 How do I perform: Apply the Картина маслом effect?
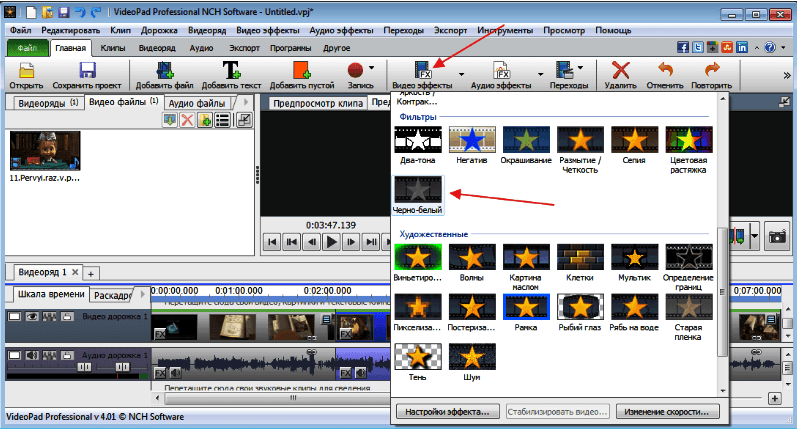pos(526,267)
